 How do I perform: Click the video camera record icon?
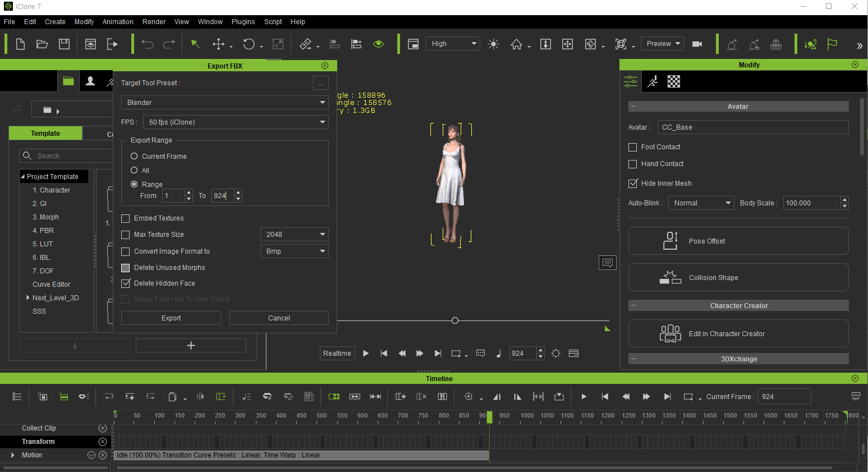coord(697,44)
